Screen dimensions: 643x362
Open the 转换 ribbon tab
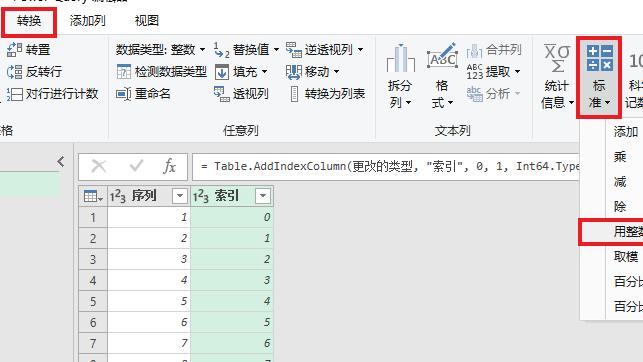[x=29, y=20]
